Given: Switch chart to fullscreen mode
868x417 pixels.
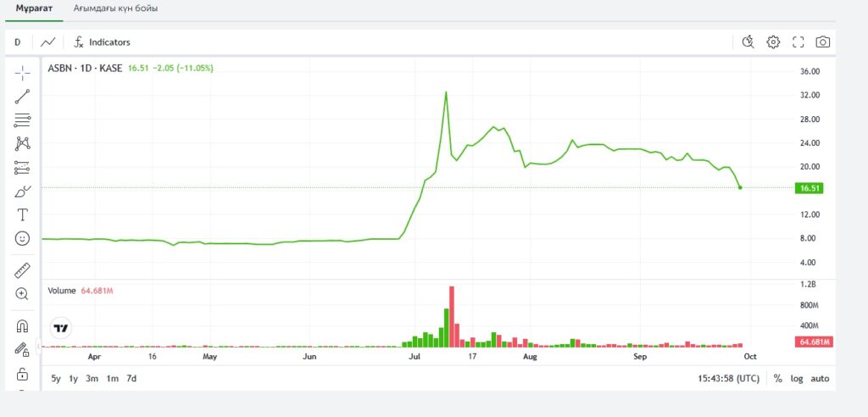Looking at the screenshot, I should point(798,42).
